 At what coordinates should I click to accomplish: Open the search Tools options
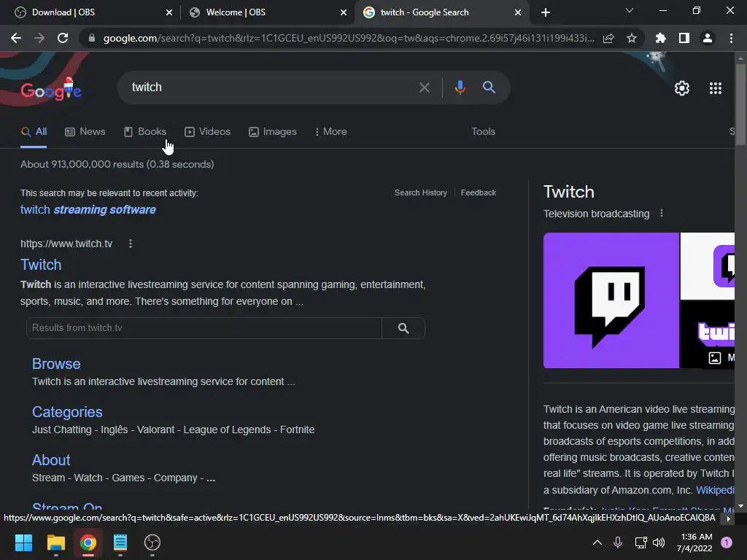tap(483, 132)
